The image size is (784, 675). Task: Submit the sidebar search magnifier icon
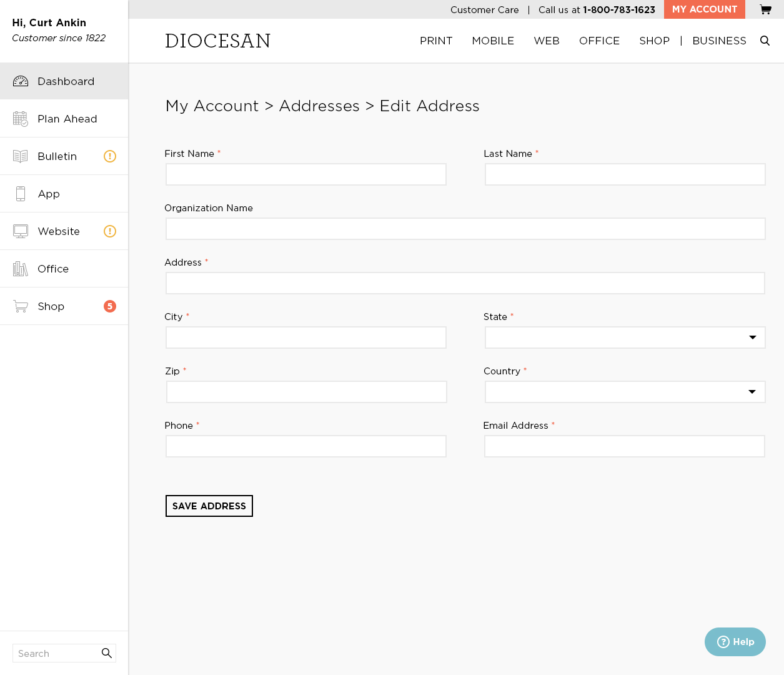click(x=107, y=653)
